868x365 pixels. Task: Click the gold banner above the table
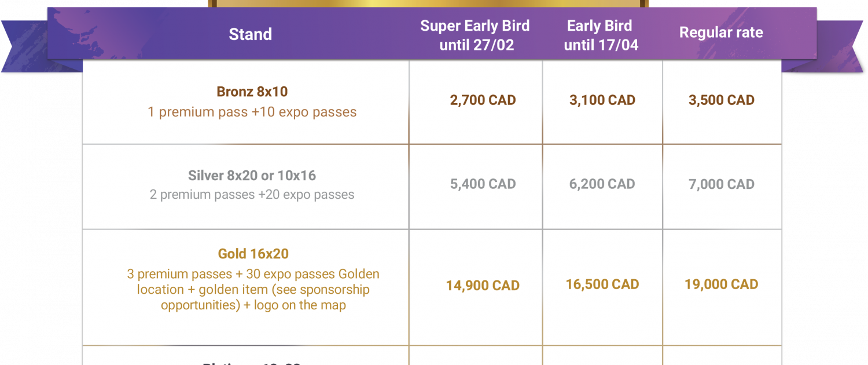tap(429, 3)
